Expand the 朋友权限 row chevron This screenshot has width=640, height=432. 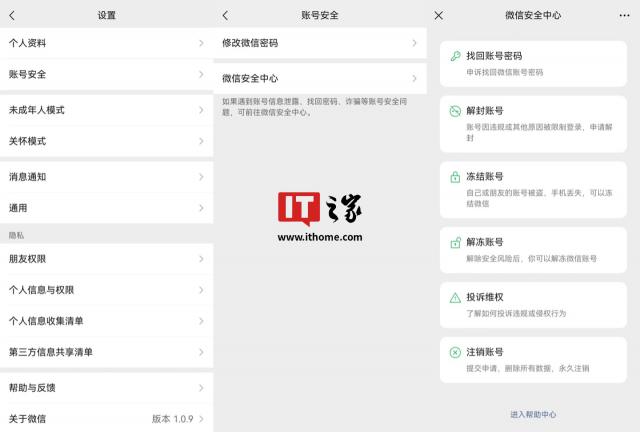pos(201,259)
